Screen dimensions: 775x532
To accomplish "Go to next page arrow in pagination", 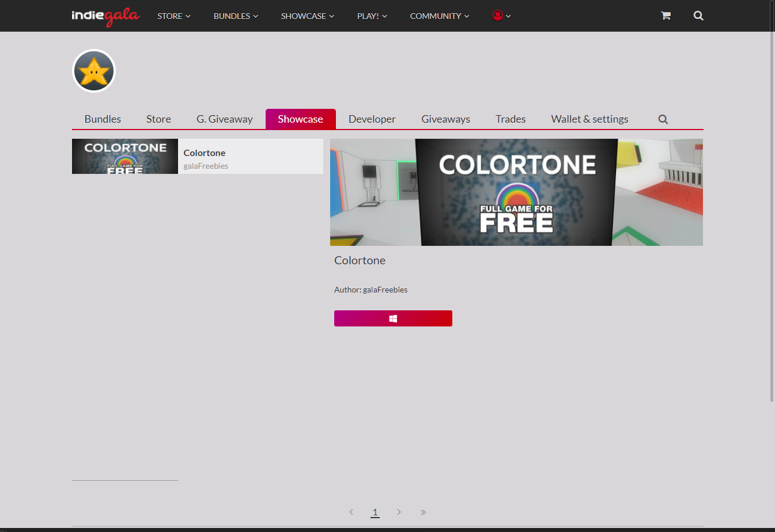I will coord(399,512).
